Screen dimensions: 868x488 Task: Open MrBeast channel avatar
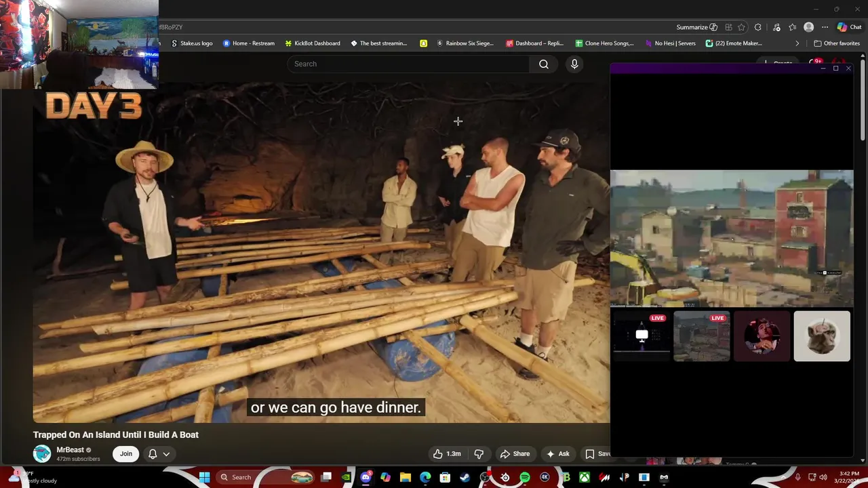pyautogui.click(x=42, y=454)
